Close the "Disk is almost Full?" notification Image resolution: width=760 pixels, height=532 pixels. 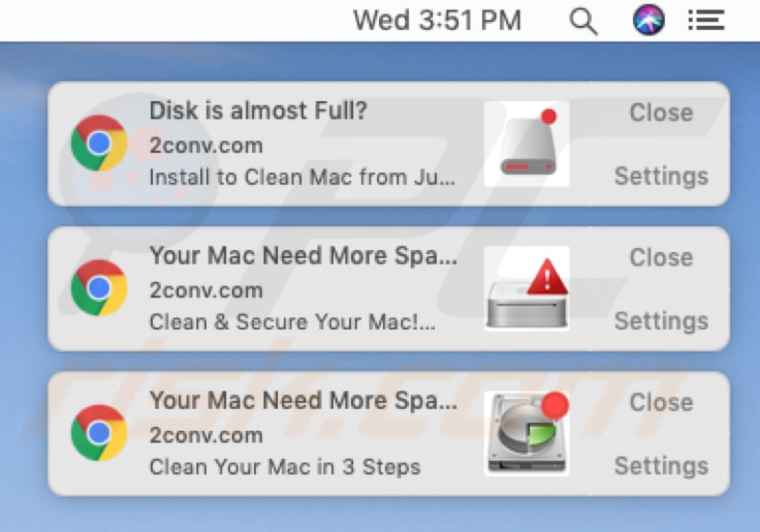661,113
